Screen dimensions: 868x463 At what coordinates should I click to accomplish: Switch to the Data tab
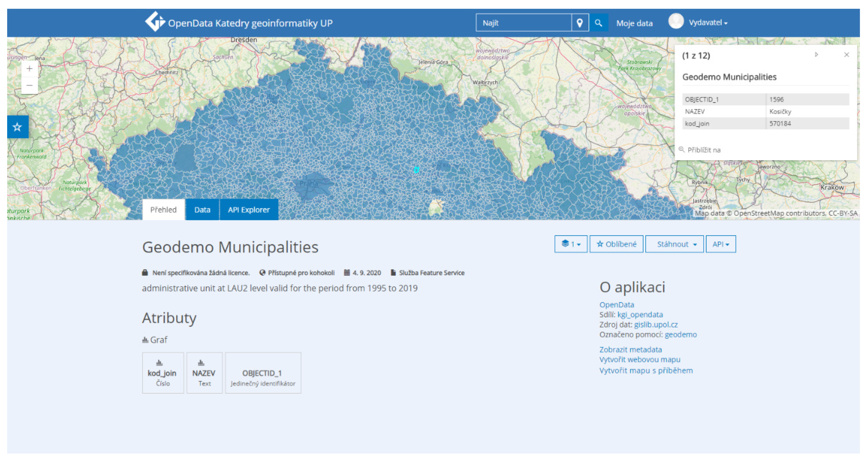pyautogui.click(x=202, y=209)
